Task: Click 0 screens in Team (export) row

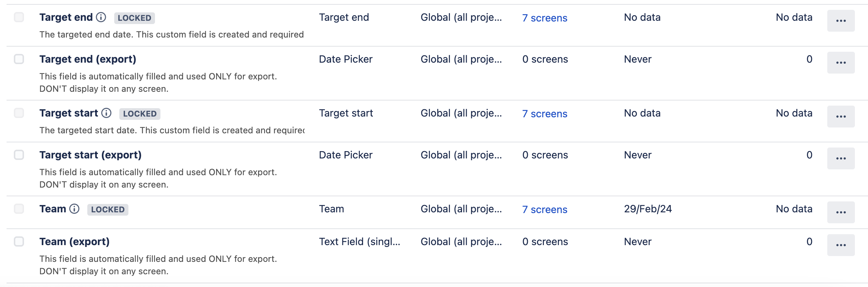Action: 545,241
